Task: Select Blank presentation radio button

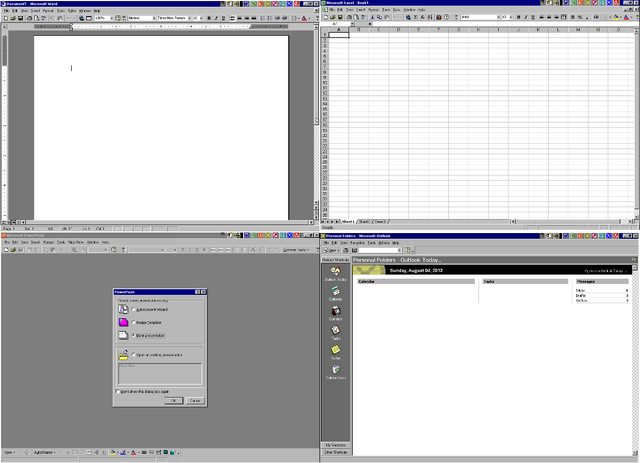Action: (x=133, y=335)
